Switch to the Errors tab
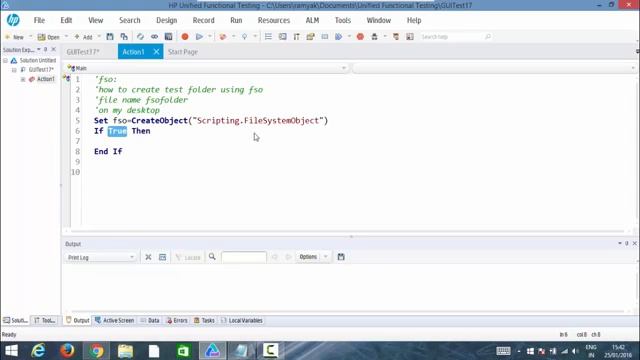The image size is (640, 360). (x=177, y=321)
